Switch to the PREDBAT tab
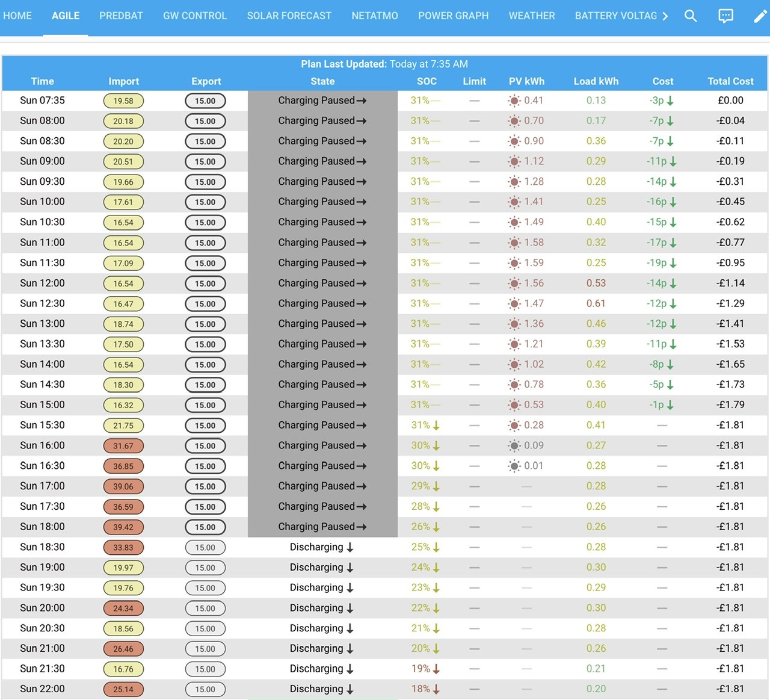770x700 pixels. (121, 16)
